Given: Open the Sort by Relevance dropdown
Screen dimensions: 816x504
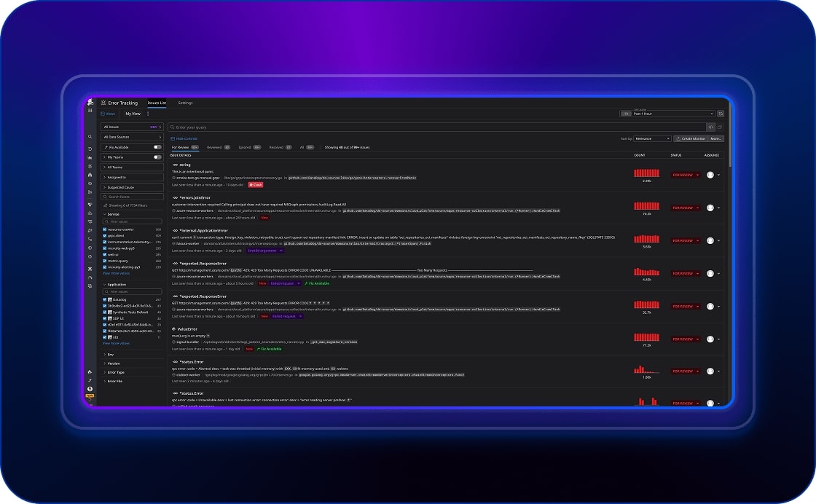Looking at the screenshot, I should click(653, 138).
